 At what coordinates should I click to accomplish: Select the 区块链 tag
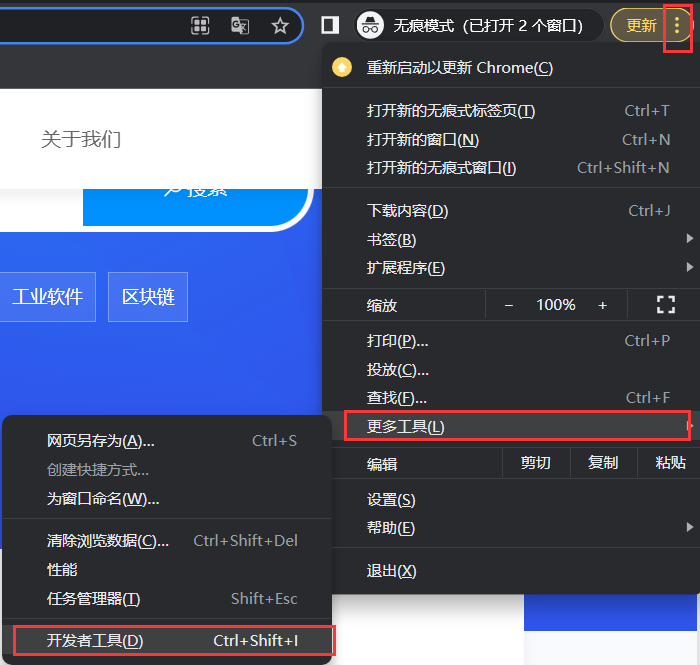[148, 297]
